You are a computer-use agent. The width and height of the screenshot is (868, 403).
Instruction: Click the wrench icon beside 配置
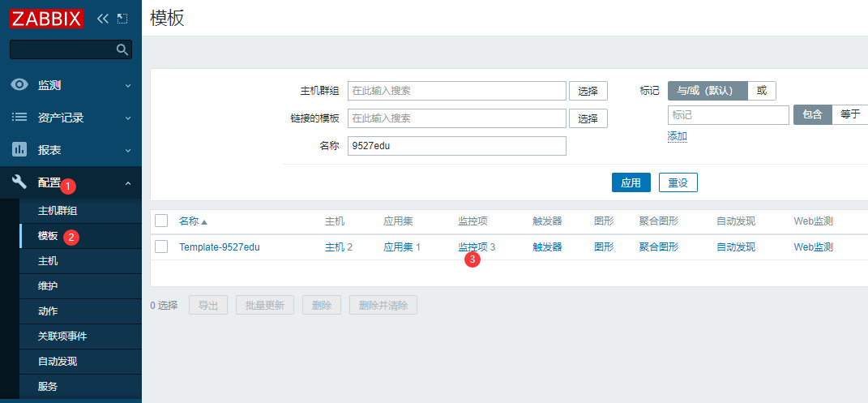click(19, 182)
